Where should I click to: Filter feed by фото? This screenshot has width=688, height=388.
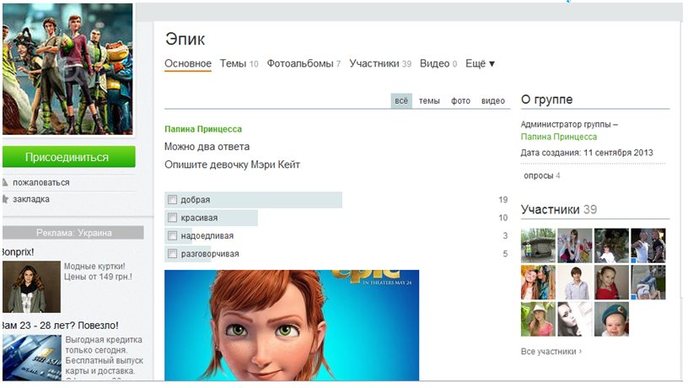461,101
